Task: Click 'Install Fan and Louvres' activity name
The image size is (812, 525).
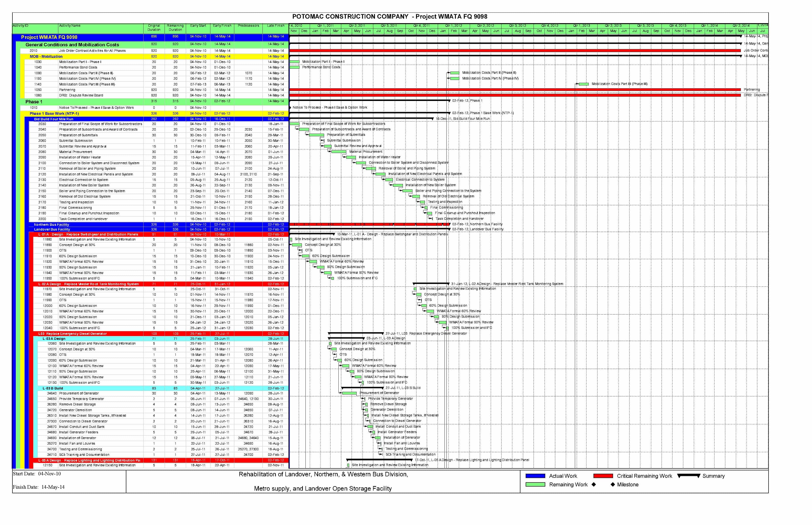Action: pyautogui.click(x=77, y=444)
